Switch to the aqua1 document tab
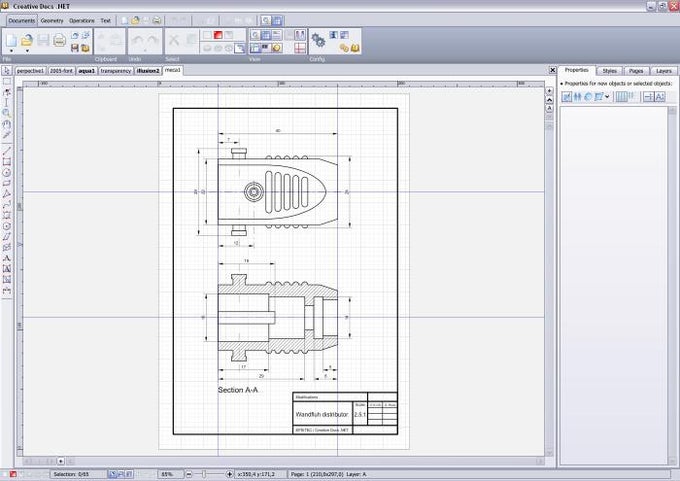Image resolution: width=680 pixels, height=481 pixels. (87, 71)
